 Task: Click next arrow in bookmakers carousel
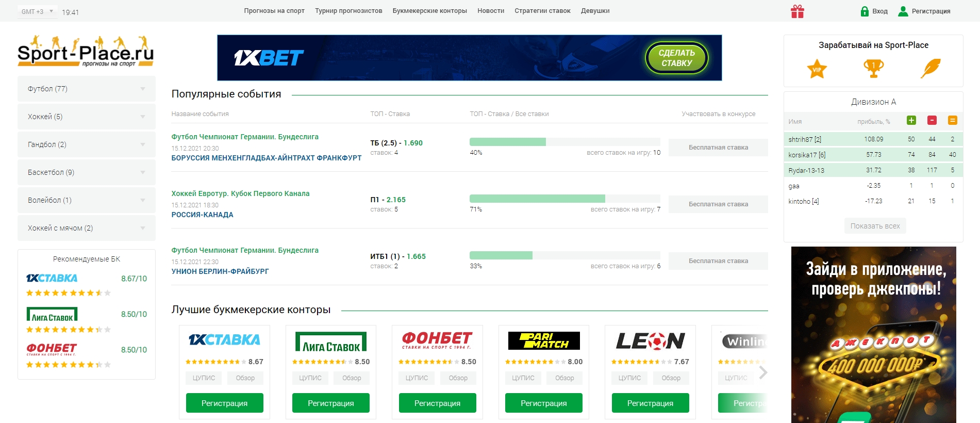click(x=763, y=372)
